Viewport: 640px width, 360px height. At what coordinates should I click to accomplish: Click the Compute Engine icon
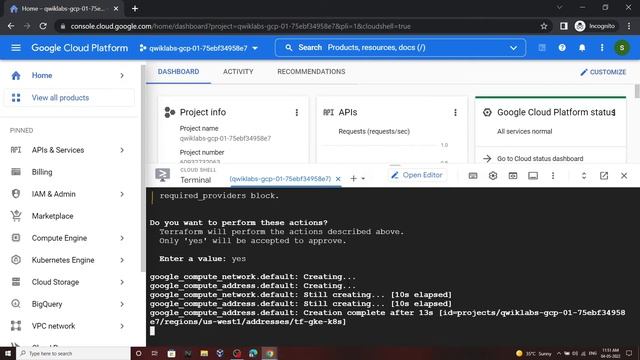pos(16,238)
